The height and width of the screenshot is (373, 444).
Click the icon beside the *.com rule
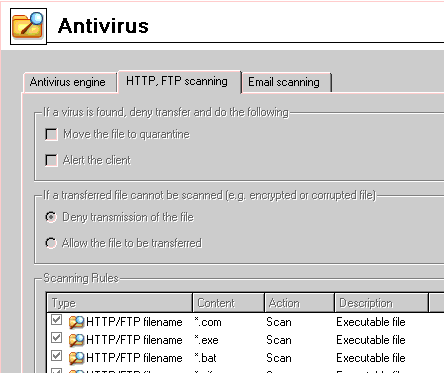tap(76, 322)
